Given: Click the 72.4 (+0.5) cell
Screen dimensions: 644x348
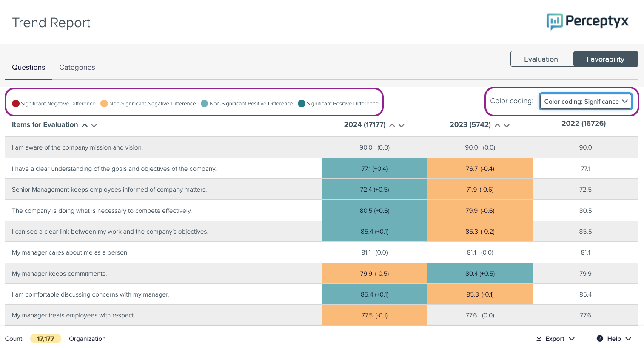Looking at the screenshot, I should (x=374, y=190).
